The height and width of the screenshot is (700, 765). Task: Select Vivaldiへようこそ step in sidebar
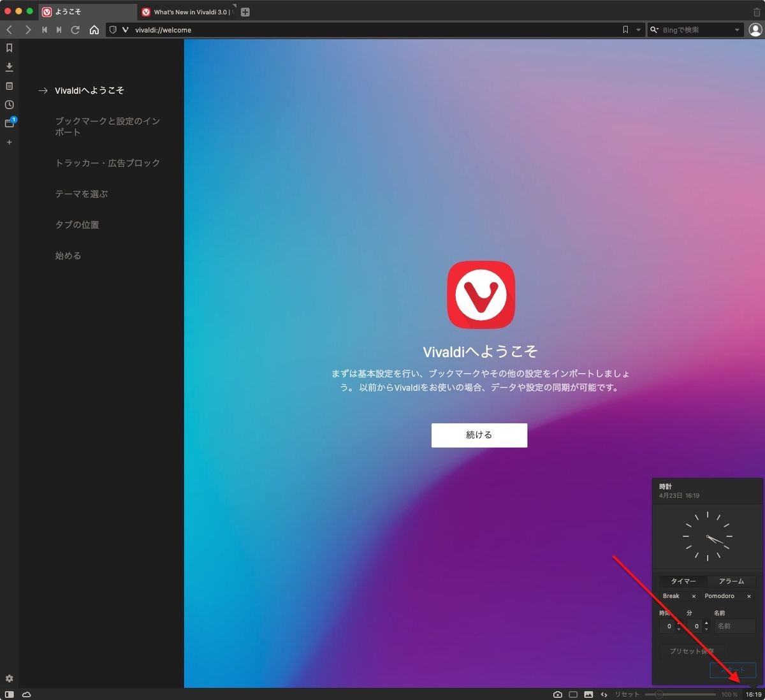pos(89,91)
